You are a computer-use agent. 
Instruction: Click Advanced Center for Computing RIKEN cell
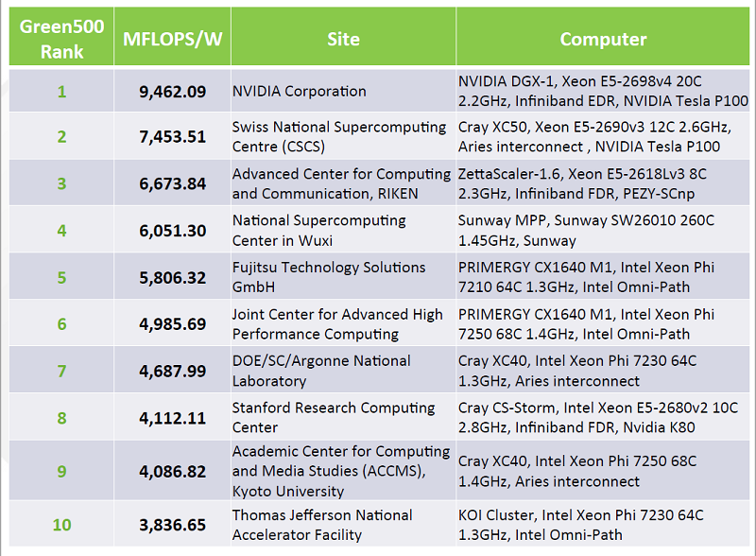[x=343, y=183]
